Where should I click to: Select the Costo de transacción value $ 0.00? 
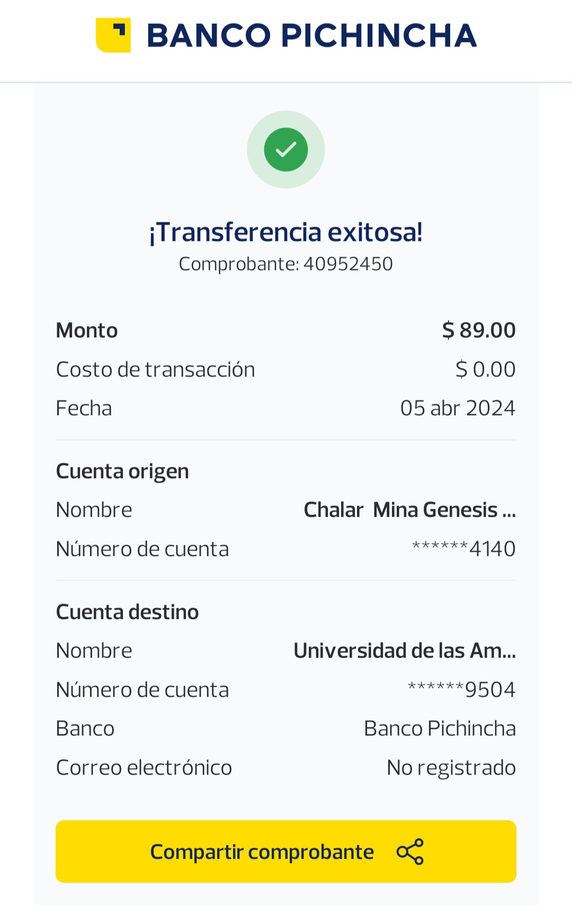pos(485,369)
